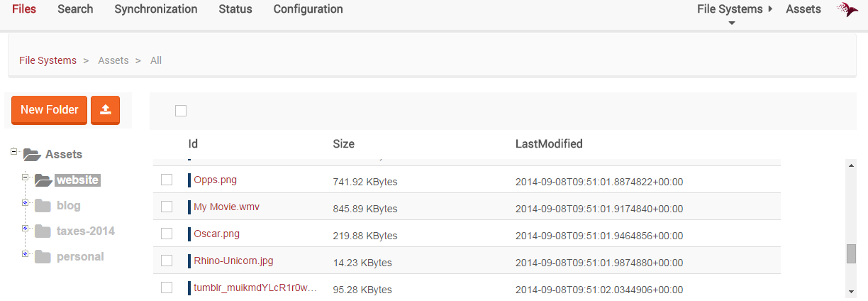Create a folder with New Folder button
This screenshot has width=868, height=301.
pos(50,110)
